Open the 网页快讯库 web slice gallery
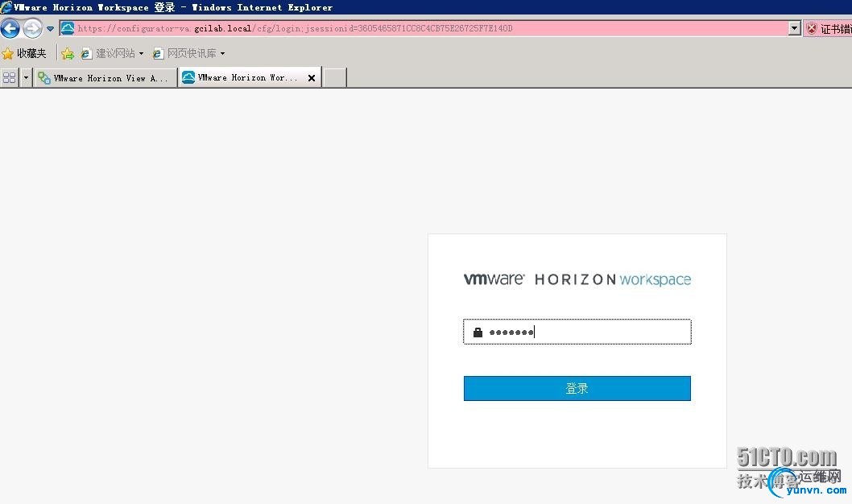The image size is (852, 504). point(184,53)
